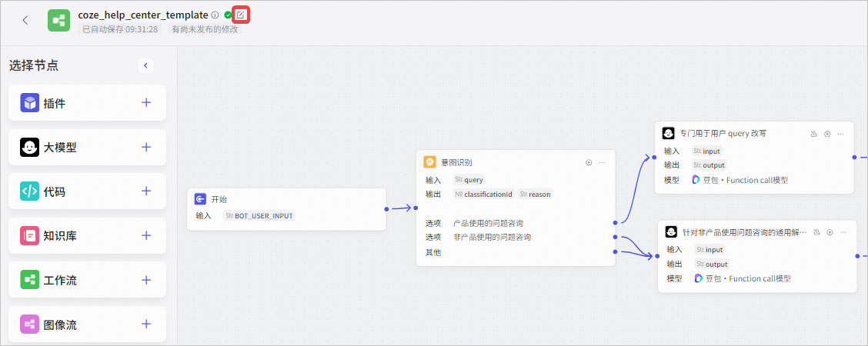This screenshot has width=868, height=346.
Task: Click the reason output tag
Action: (x=536, y=195)
